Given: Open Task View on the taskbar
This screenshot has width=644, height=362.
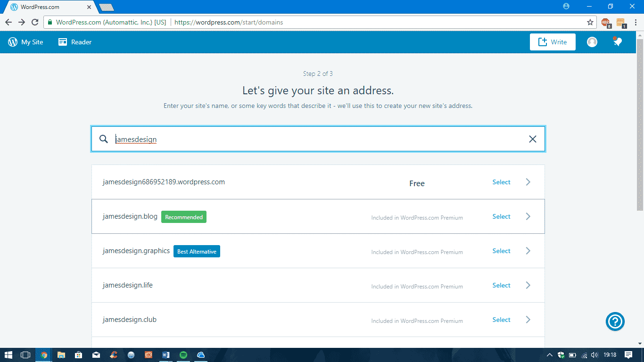Looking at the screenshot, I should tap(25, 355).
